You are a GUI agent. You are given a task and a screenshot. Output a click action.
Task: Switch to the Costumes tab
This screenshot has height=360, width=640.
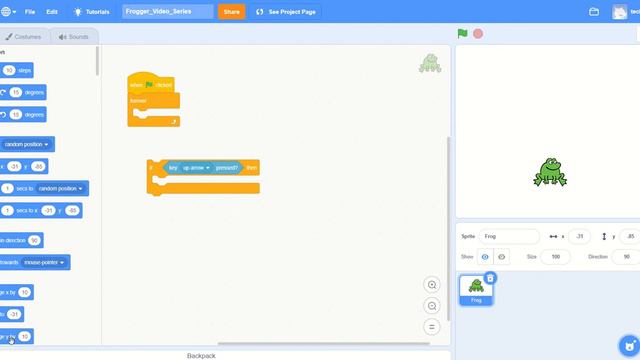[x=23, y=37]
